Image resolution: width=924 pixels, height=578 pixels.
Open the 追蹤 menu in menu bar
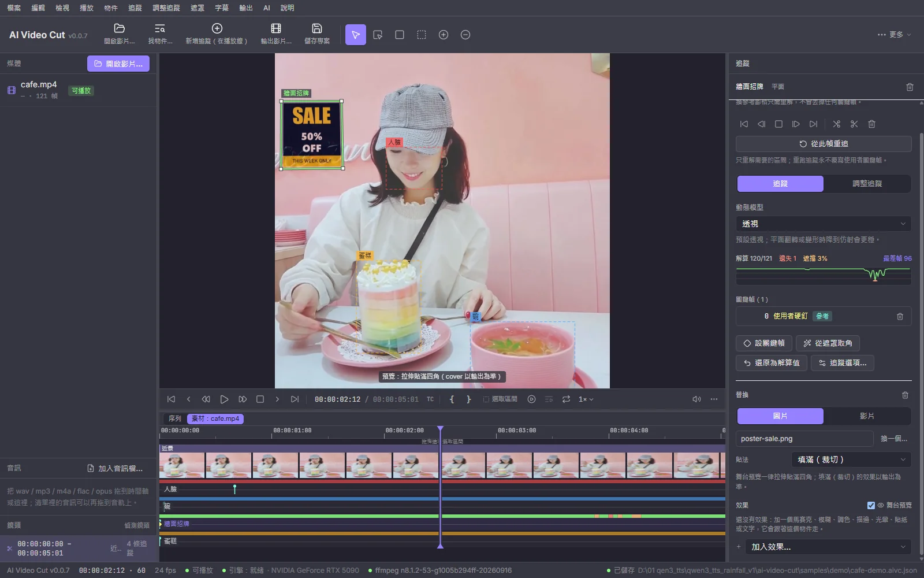[135, 8]
